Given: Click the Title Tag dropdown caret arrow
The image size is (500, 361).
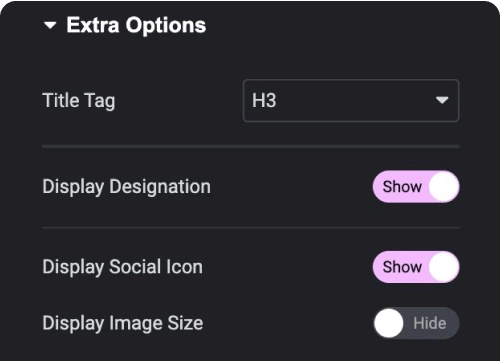Looking at the screenshot, I should point(442,100).
